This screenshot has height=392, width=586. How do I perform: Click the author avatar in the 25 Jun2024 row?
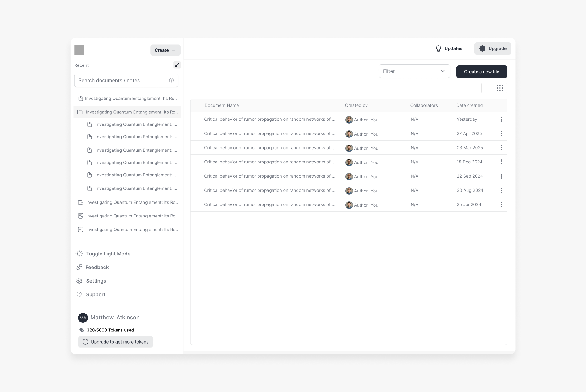tap(349, 205)
